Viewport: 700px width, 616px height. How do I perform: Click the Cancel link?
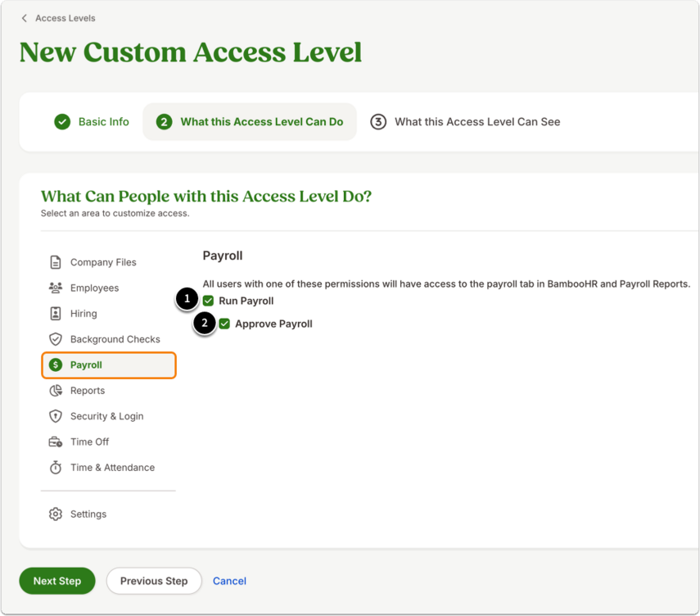coord(229,581)
